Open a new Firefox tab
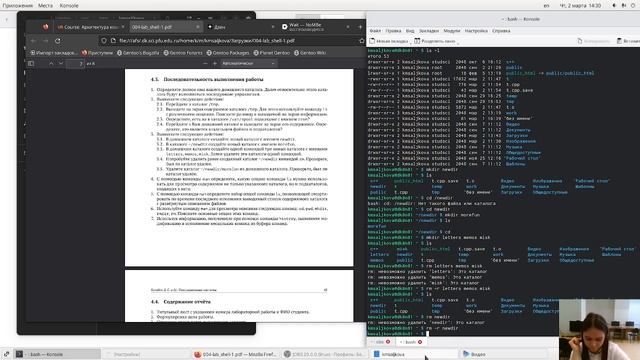Image resolution: width=640 pixels, height=360 pixels. point(360,27)
